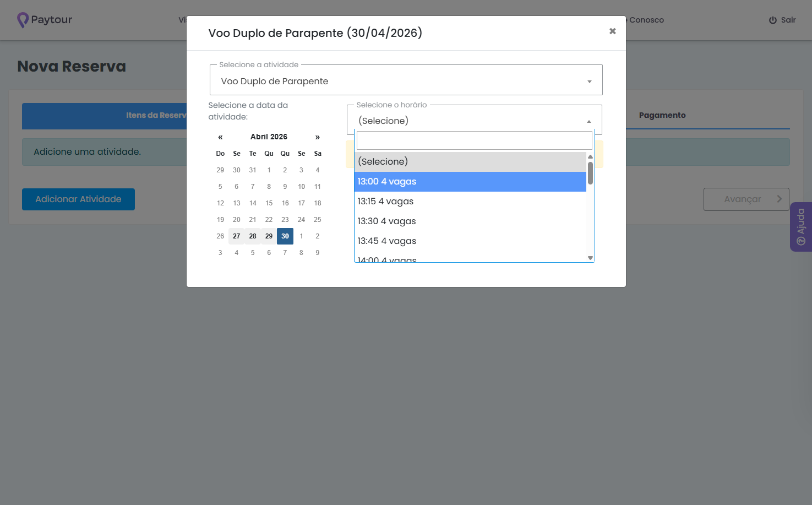Click day 15 in the calendar
Viewport: 812px width, 505px height.
point(269,203)
